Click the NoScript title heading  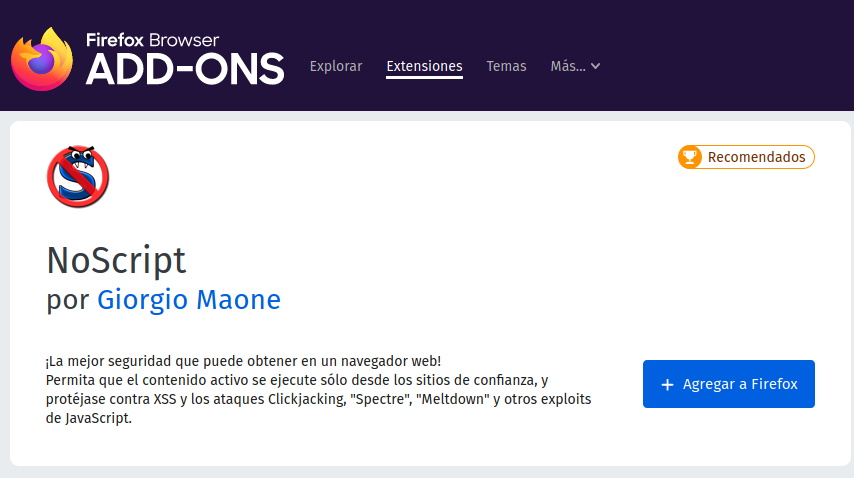(x=116, y=260)
